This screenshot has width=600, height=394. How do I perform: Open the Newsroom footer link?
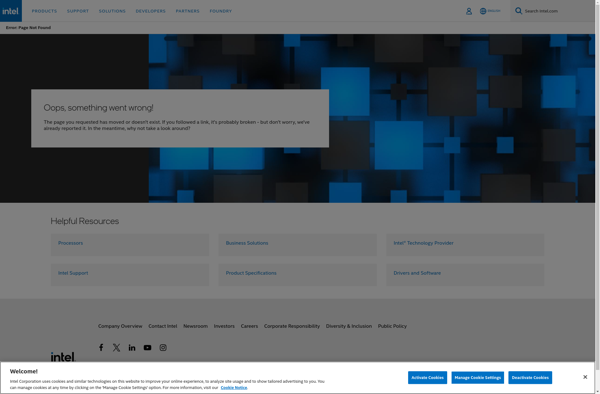(196, 326)
